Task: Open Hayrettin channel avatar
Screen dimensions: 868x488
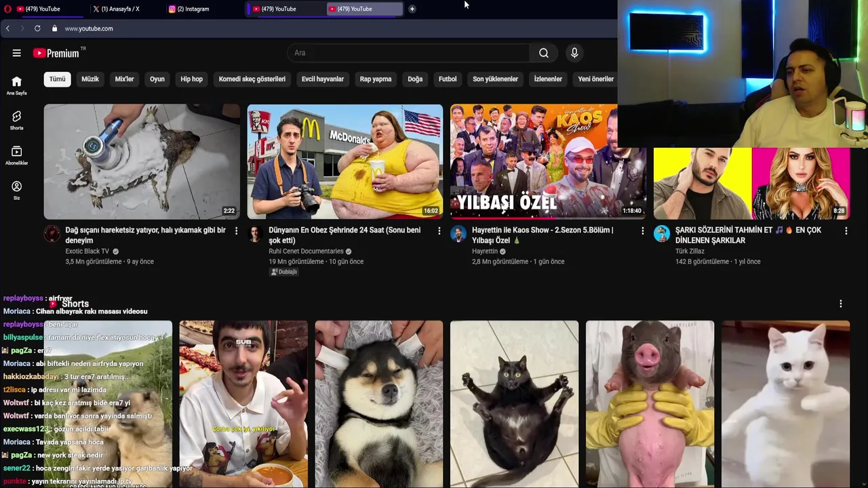Action: (x=458, y=234)
